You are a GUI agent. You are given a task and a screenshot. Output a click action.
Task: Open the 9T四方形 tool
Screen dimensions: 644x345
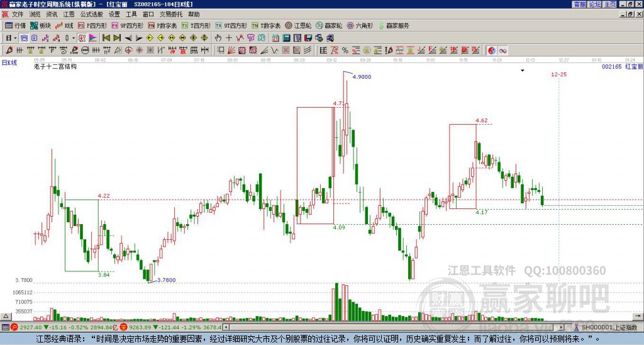tap(231, 25)
